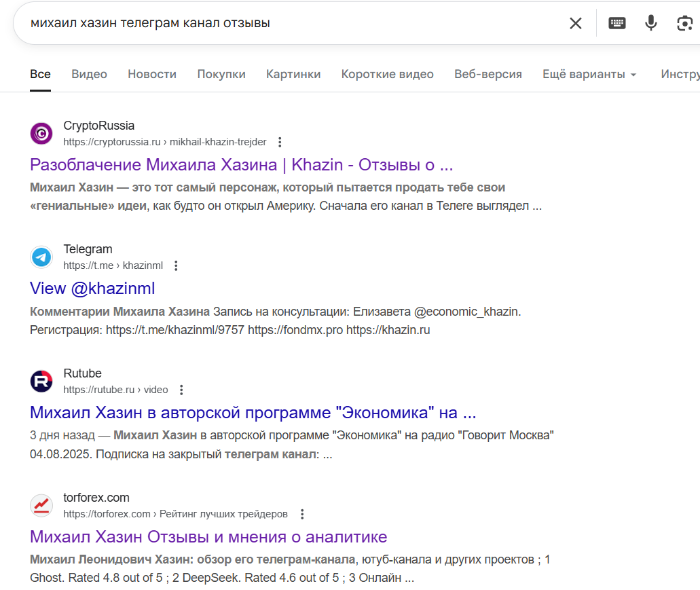The image size is (700, 590).
Task: Open the Новости search tab
Action: pyautogui.click(x=151, y=74)
